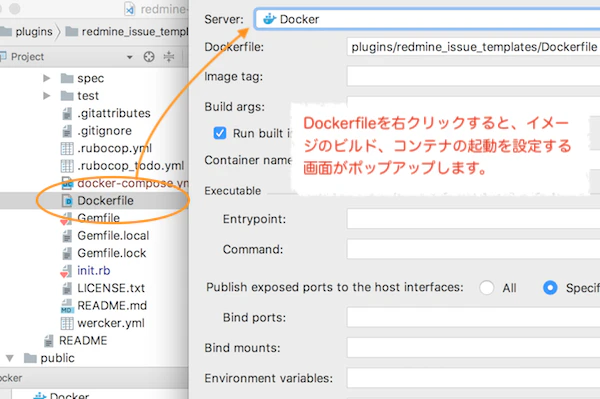Viewport: 600px width, 399px height.
Task: Click the .gitignore file icon
Action: [x=67, y=131]
